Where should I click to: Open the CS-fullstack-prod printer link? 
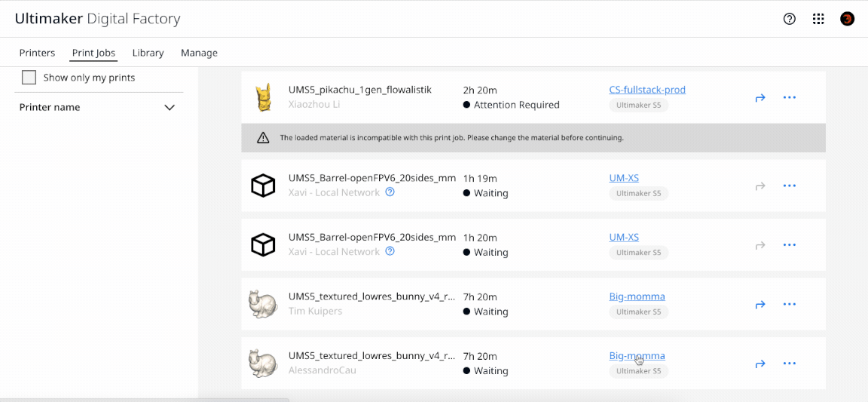point(646,90)
